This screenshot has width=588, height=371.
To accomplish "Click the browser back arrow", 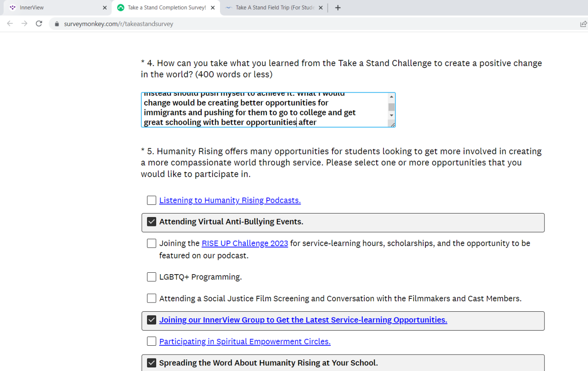I will click(x=10, y=24).
